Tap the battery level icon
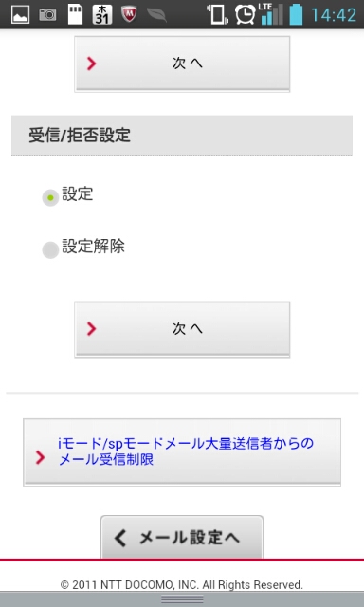Image resolution: width=364 pixels, height=607 pixels. [x=296, y=14]
